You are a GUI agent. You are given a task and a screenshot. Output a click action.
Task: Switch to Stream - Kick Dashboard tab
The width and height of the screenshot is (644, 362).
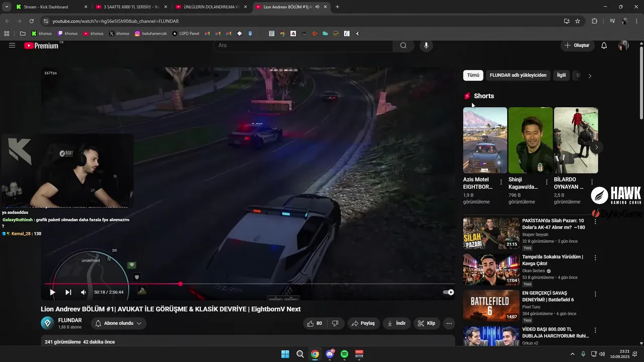[50, 7]
